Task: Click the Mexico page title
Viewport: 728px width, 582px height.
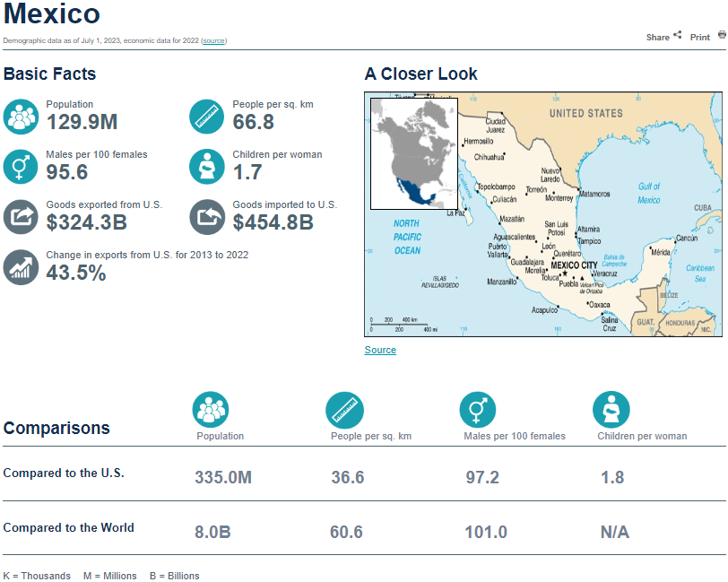Action: tap(51, 13)
